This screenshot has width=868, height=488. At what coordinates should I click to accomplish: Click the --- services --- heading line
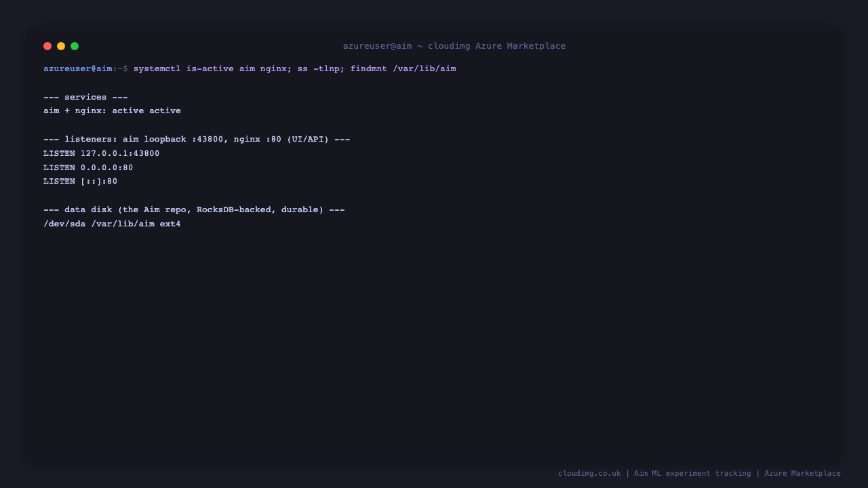coord(85,97)
